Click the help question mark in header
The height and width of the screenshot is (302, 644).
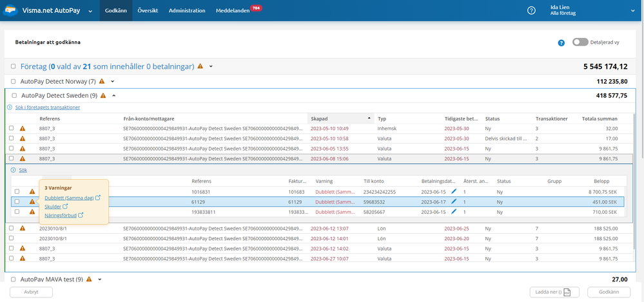pos(531,10)
